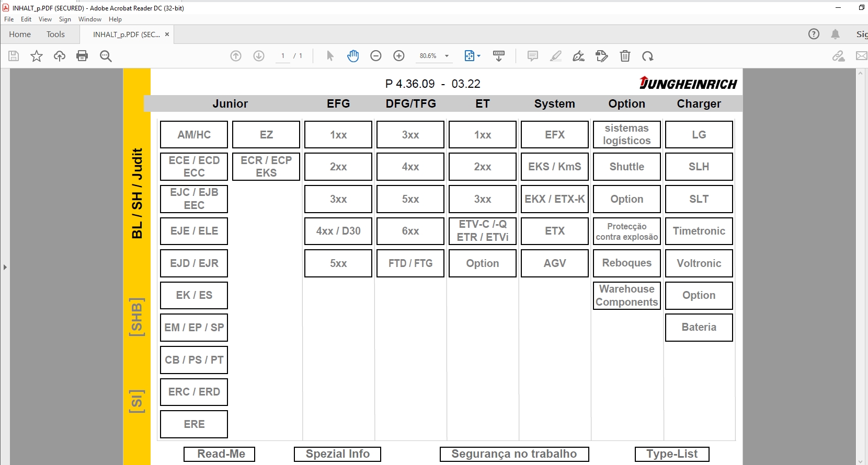Open the Help question mark icon
This screenshot has width=868, height=465.
814,34
